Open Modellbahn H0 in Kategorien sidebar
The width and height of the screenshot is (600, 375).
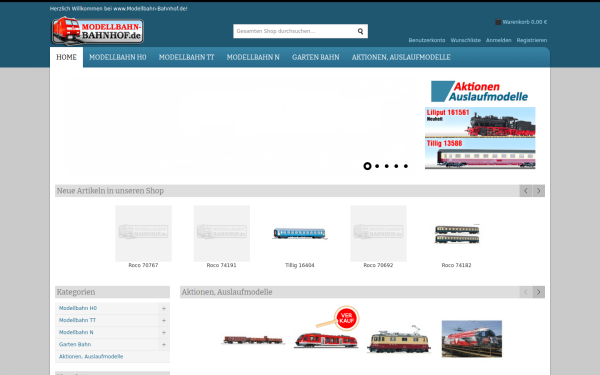(78, 308)
